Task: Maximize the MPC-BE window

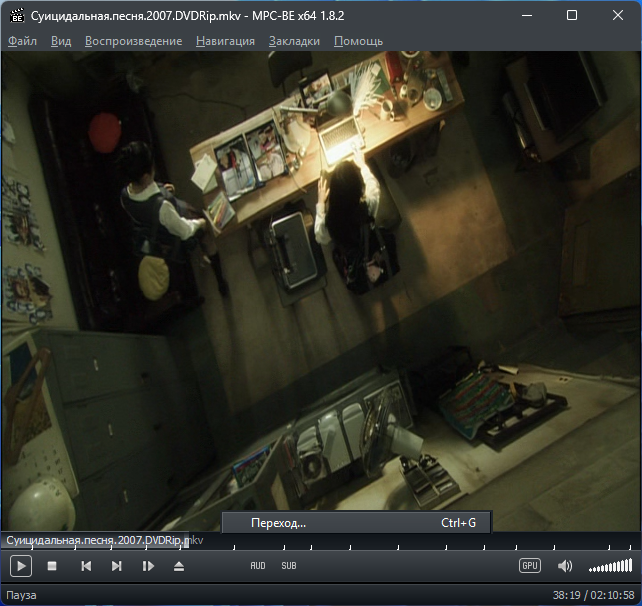Action: point(572,16)
